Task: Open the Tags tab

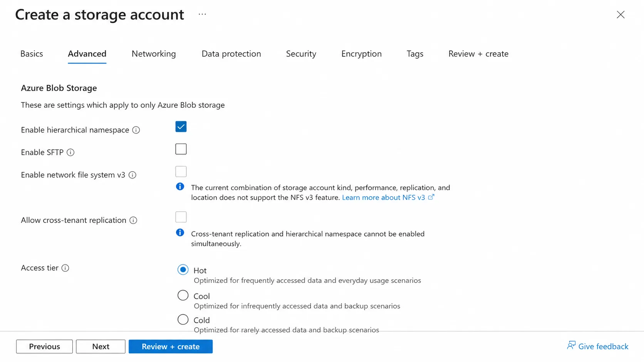Action: pyautogui.click(x=415, y=54)
